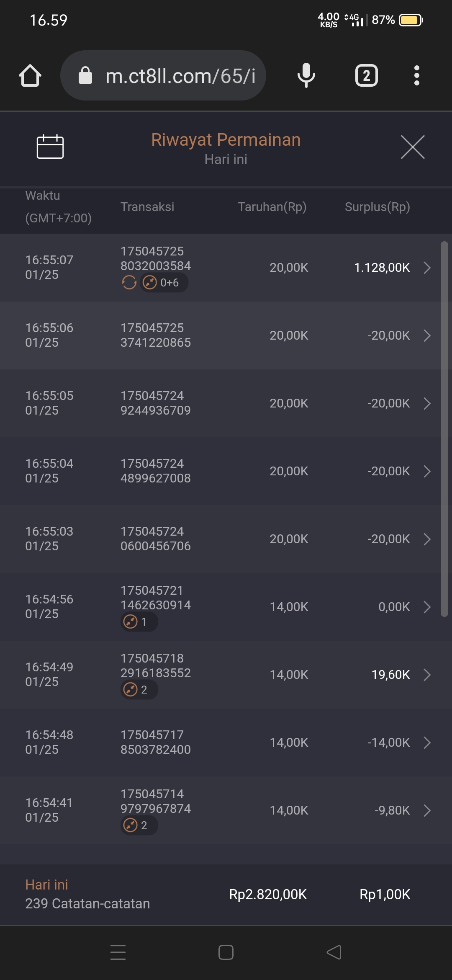Open the calendar date picker icon
452x980 pixels.
click(50, 147)
